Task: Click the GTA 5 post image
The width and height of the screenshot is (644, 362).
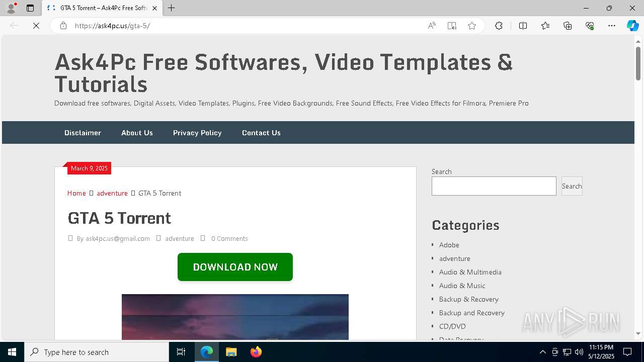Action: click(235, 317)
